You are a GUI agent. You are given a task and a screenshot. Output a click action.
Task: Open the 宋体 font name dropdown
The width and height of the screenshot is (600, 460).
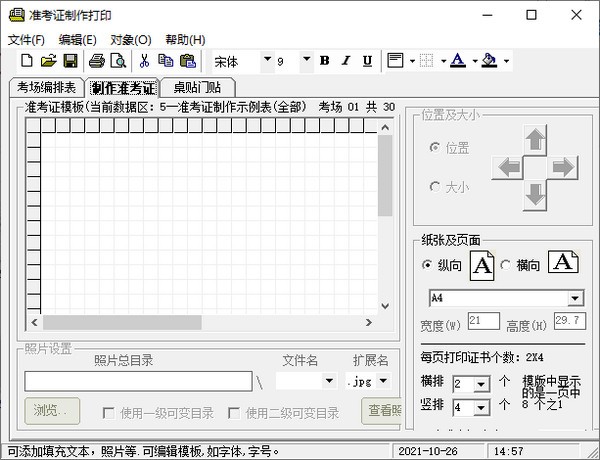pyautogui.click(x=267, y=61)
